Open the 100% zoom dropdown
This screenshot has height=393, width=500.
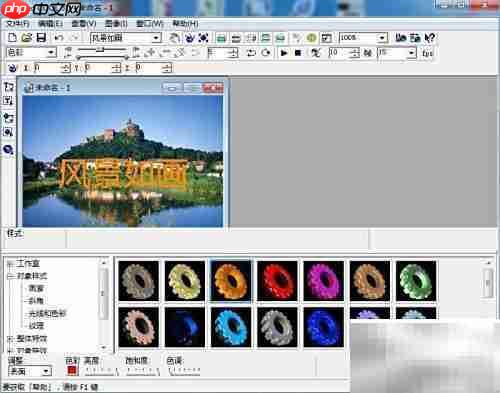[382, 38]
